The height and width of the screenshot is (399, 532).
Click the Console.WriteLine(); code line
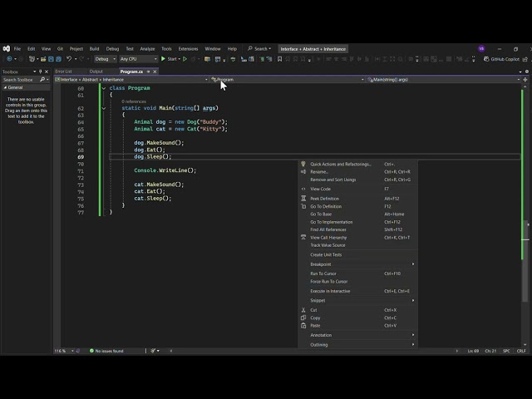165,170
